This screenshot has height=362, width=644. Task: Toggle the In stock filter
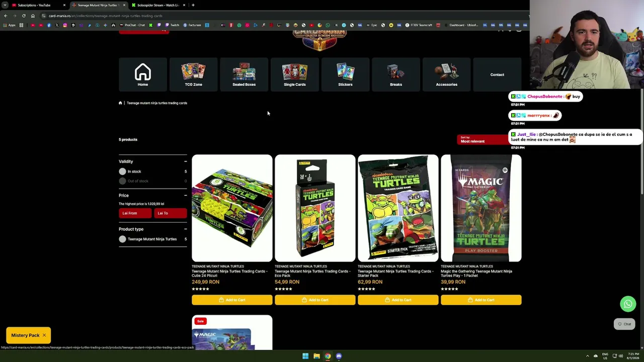click(x=122, y=171)
